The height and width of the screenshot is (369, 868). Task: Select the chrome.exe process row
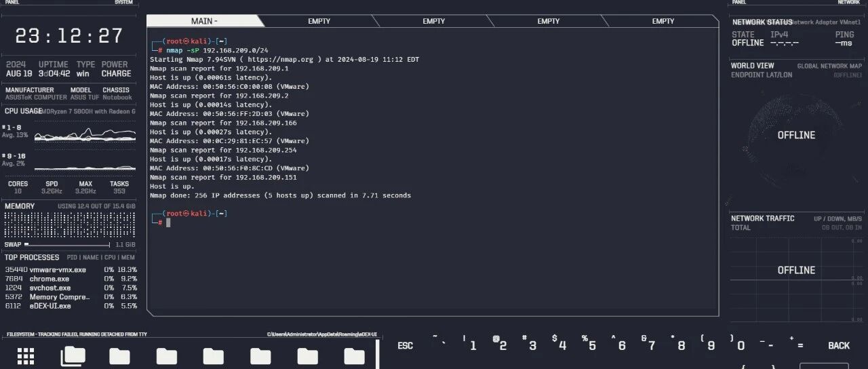coord(71,279)
